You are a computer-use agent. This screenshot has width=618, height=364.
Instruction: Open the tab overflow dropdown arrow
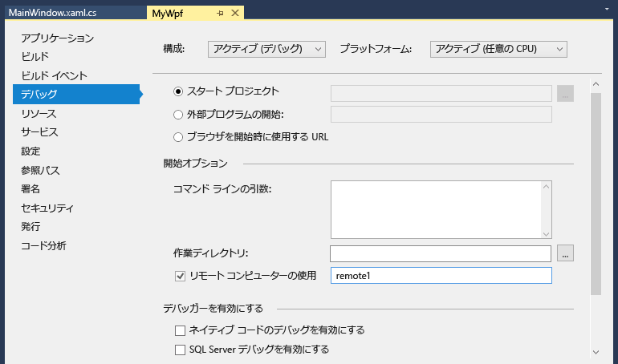tap(607, 9)
